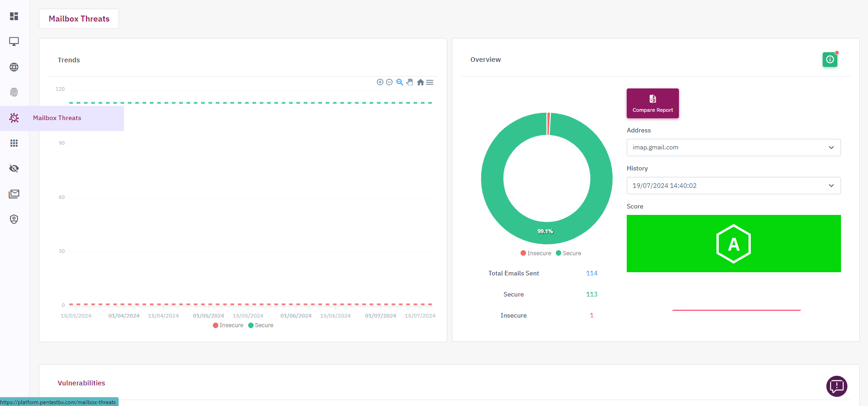The width and height of the screenshot is (868, 406).
Task: Click the 120 y-axis value
Action: [60, 89]
